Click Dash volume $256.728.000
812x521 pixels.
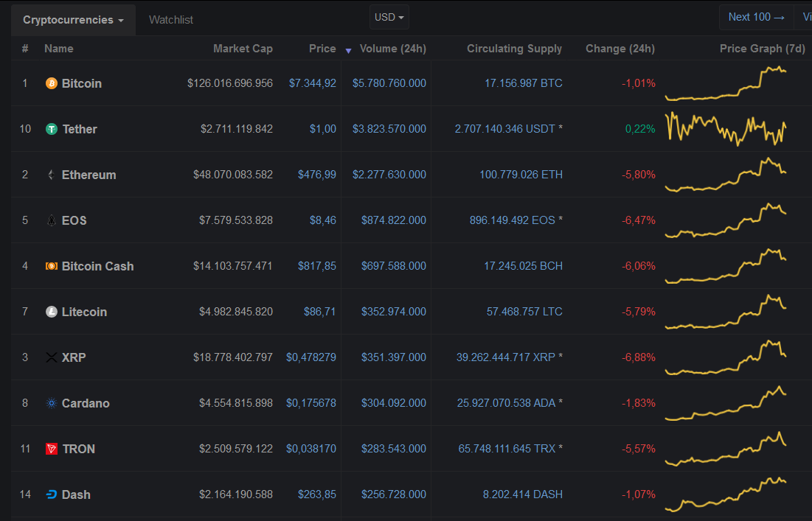tap(394, 494)
